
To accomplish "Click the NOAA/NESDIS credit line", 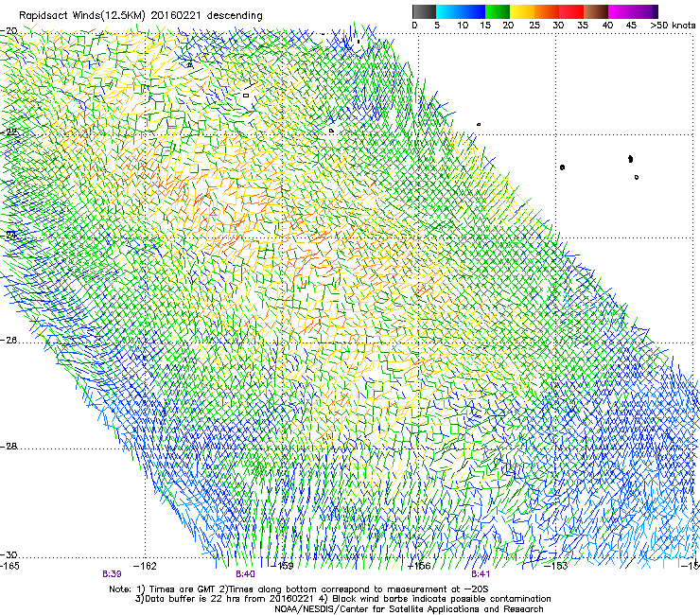I will point(409,609).
